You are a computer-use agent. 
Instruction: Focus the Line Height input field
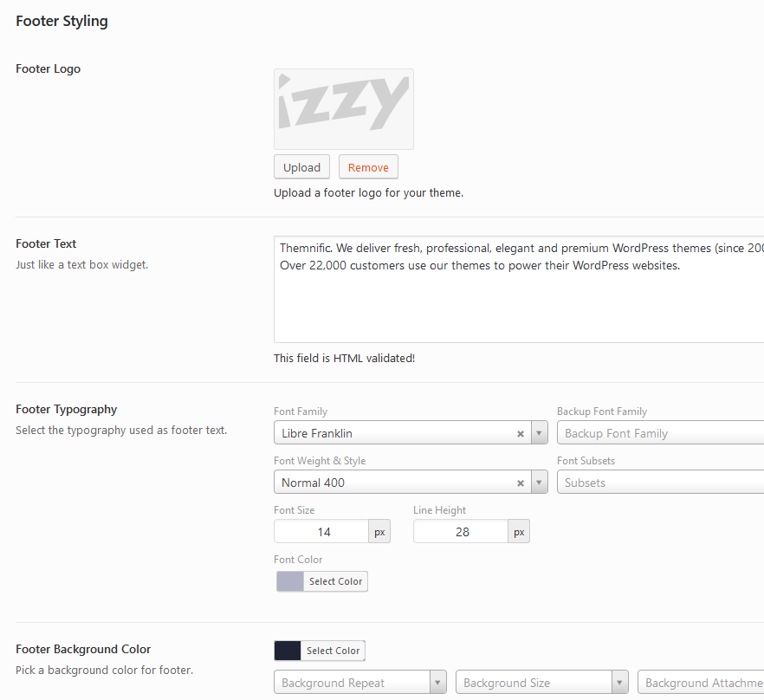461,532
